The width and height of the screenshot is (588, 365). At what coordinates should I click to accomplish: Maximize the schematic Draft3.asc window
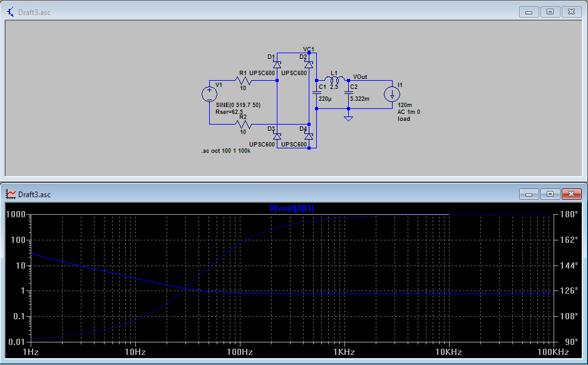(x=550, y=11)
